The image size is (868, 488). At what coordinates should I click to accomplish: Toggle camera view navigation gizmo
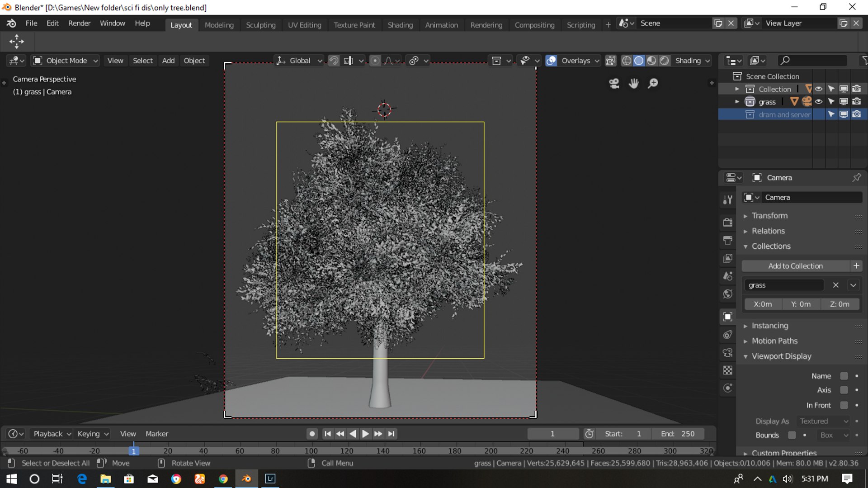pyautogui.click(x=614, y=83)
